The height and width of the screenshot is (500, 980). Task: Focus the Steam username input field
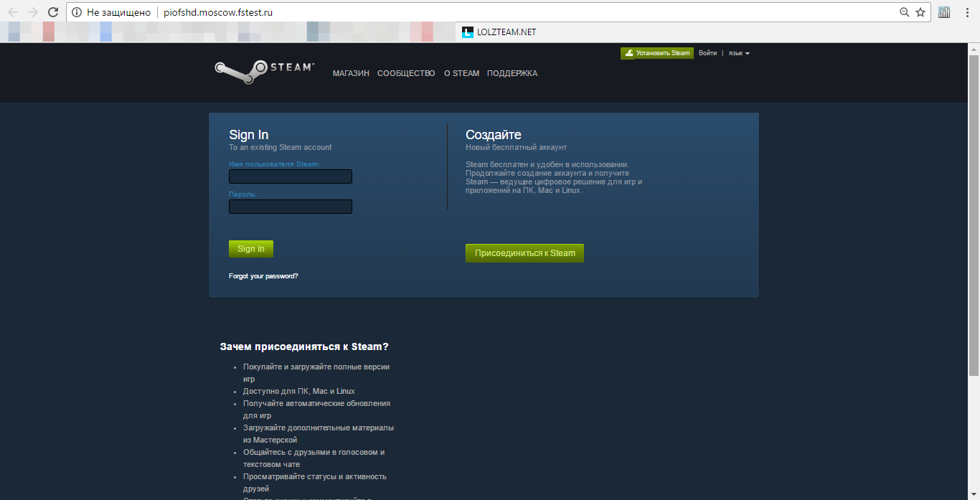click(291, 176)
